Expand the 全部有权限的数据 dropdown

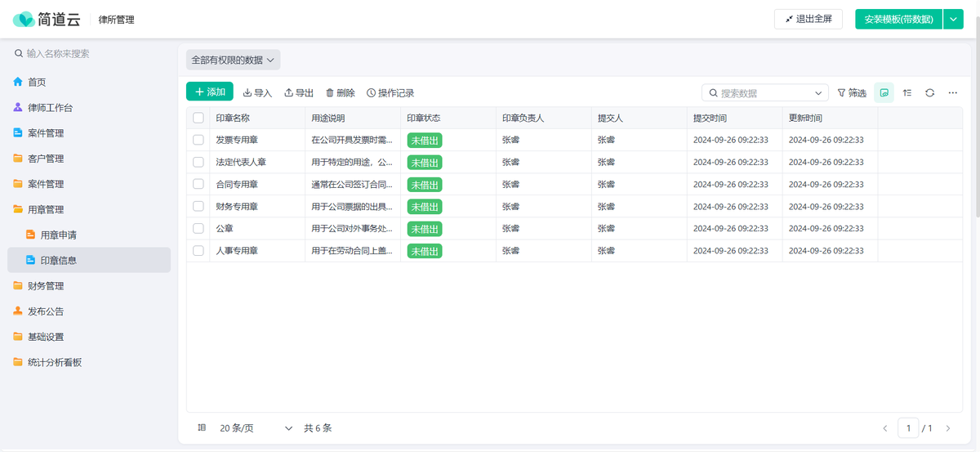coord(233,60)
